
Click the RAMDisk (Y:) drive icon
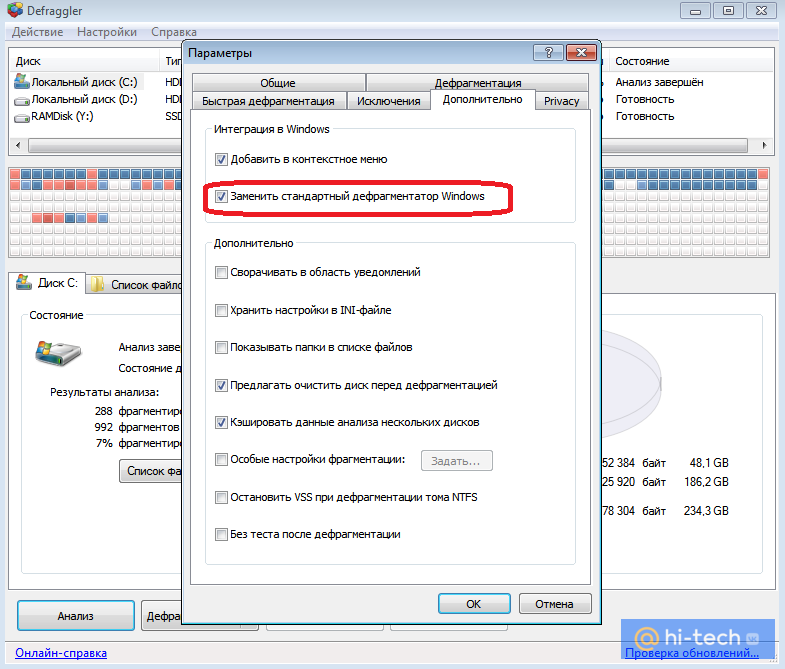(x=22, y=118)
